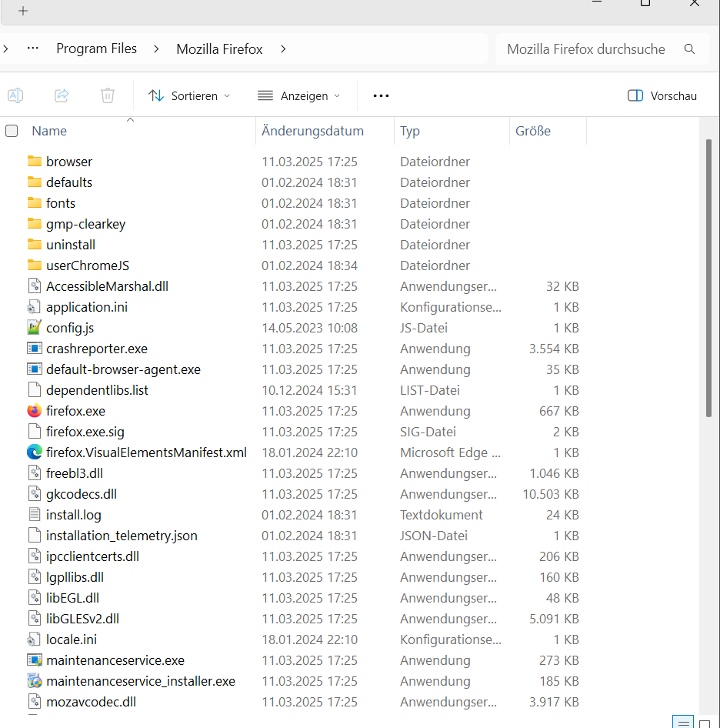Select the defaults folder icon
The image size is (720, 728).
point(35,182)
